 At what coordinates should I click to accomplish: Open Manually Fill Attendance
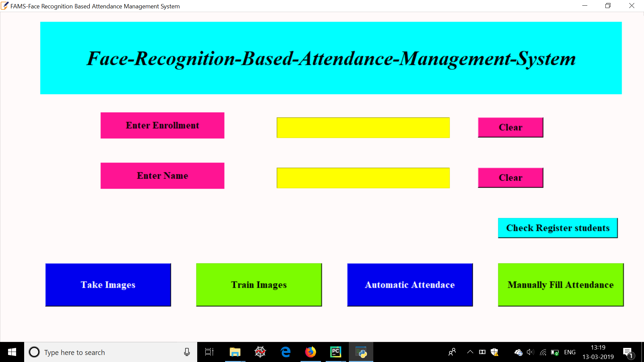560,285
